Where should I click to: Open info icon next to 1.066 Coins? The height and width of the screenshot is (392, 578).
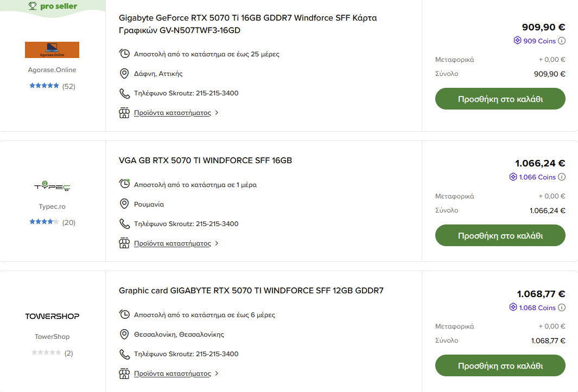(x=561, y=177)
